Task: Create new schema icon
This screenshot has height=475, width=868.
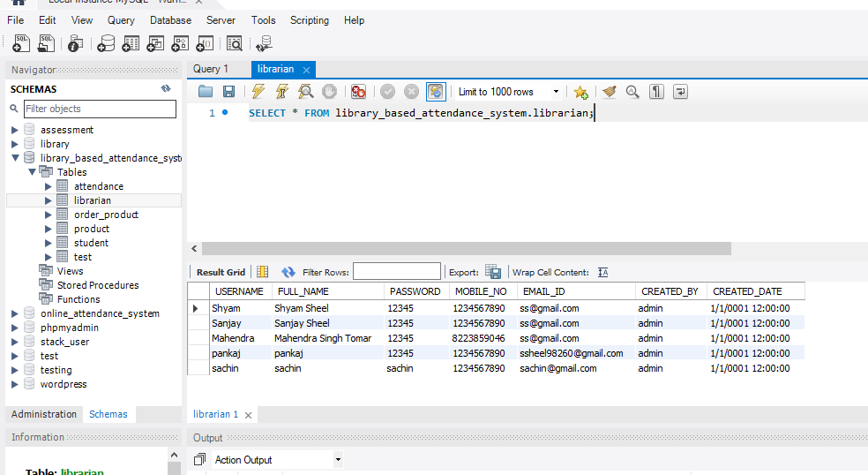Action: coord(105,43)
